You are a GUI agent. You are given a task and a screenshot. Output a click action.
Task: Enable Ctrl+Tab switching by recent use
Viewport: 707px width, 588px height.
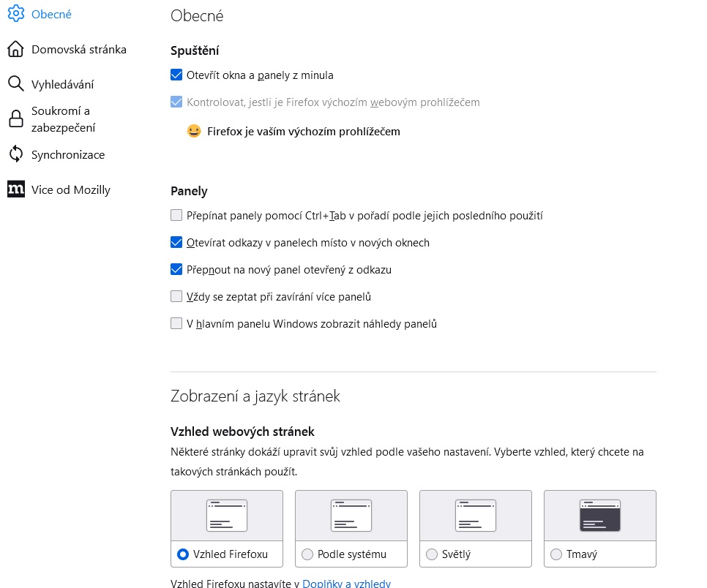pos(176,215)
